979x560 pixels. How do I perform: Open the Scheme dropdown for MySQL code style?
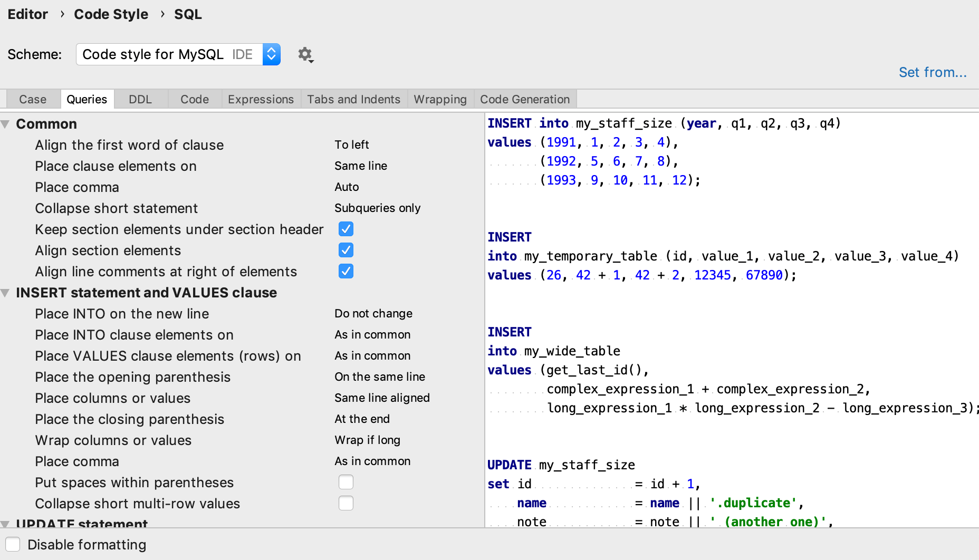tap(178, 54)
